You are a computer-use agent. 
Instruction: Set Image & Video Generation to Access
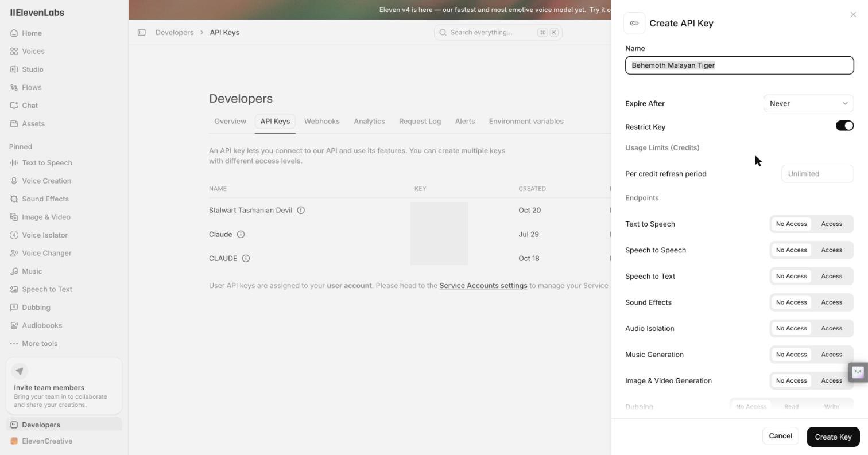831,380
